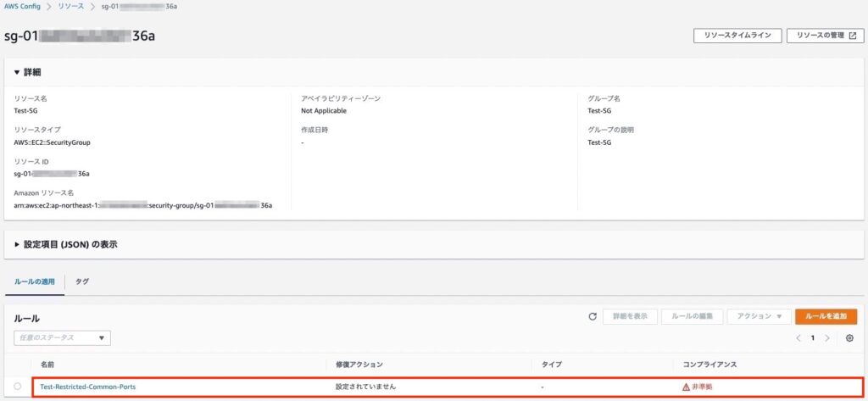
Task: Go to the previous rules page arrow
Action: point(798,338)
